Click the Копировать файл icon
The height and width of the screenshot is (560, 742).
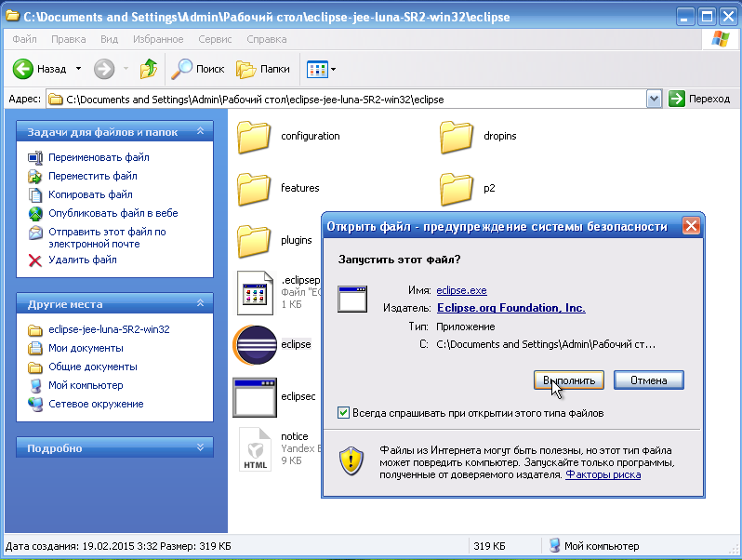coord(35,194)
